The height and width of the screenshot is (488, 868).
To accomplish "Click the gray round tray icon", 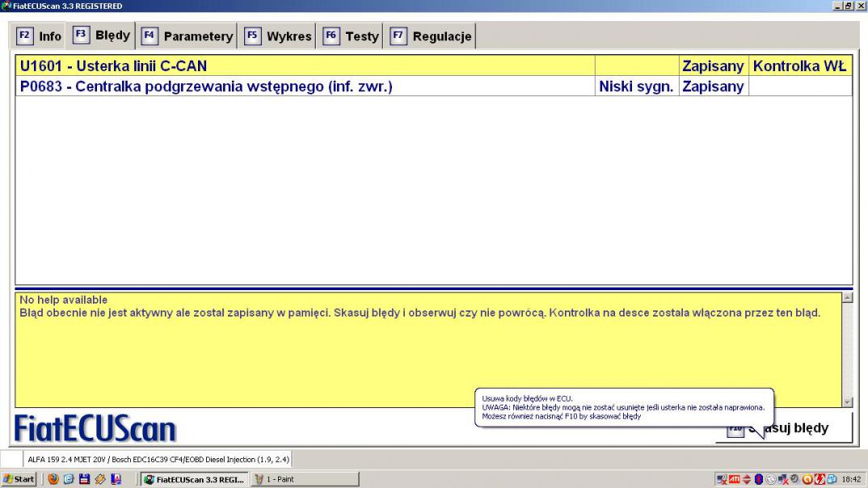I will [794, 478].
